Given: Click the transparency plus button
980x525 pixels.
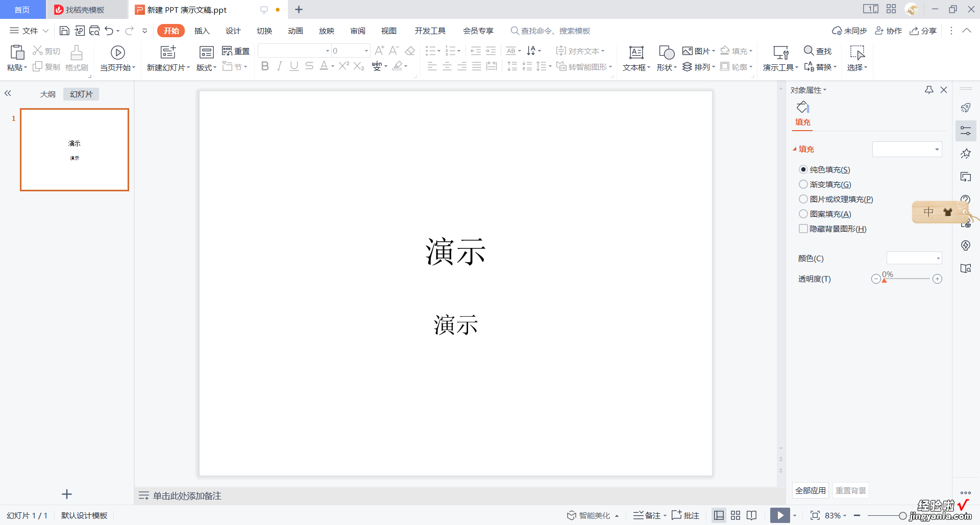Looking at the screenshot, I should [x=937, y=279].
